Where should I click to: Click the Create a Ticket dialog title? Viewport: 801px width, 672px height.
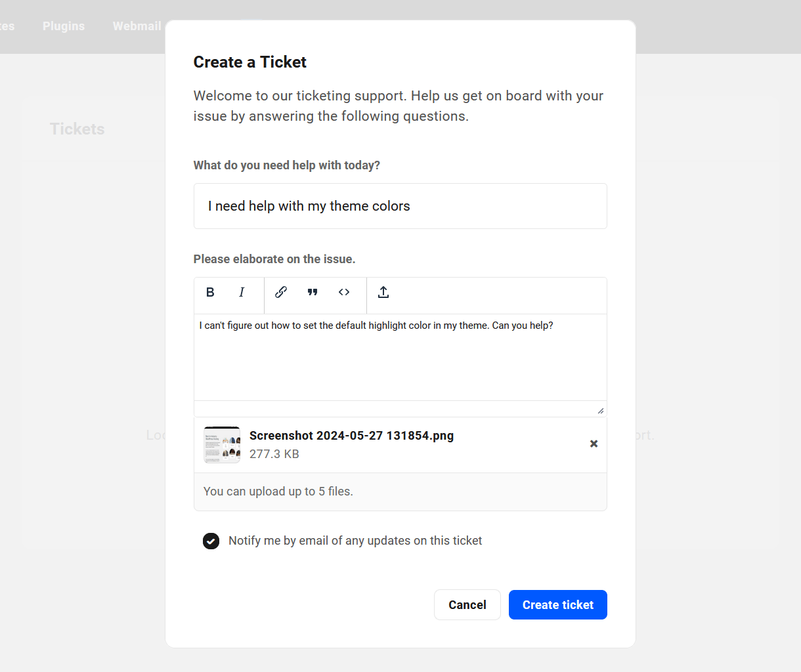249,62
